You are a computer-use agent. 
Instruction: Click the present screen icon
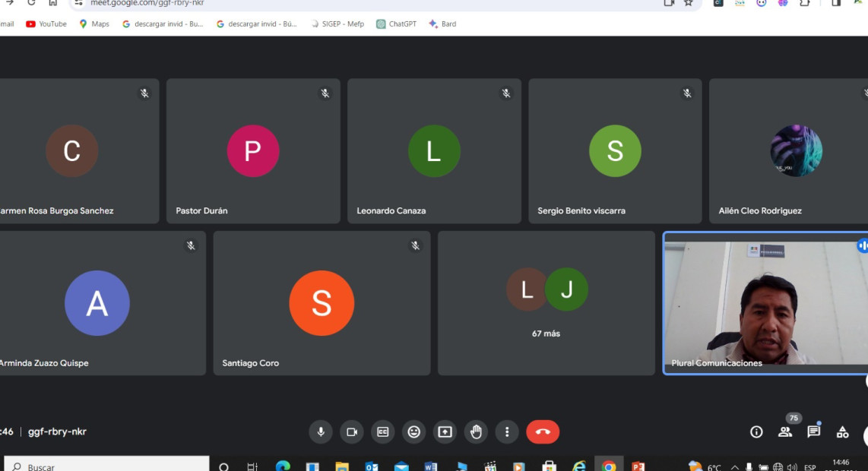(445, 432)
